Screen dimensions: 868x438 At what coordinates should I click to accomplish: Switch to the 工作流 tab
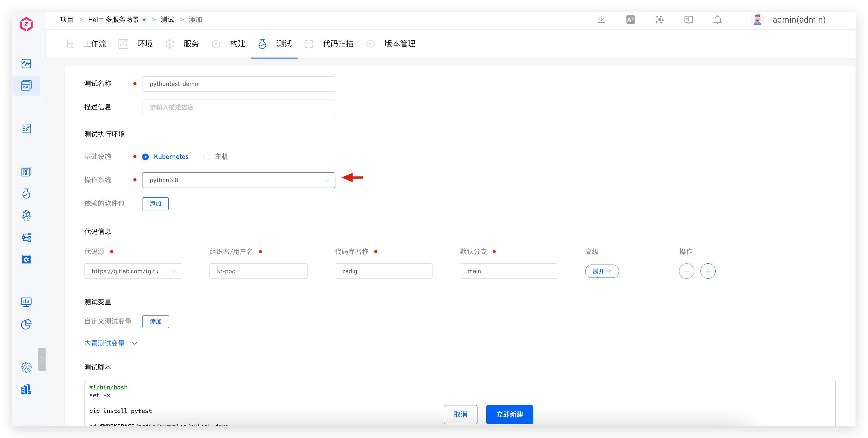(95, 44)
